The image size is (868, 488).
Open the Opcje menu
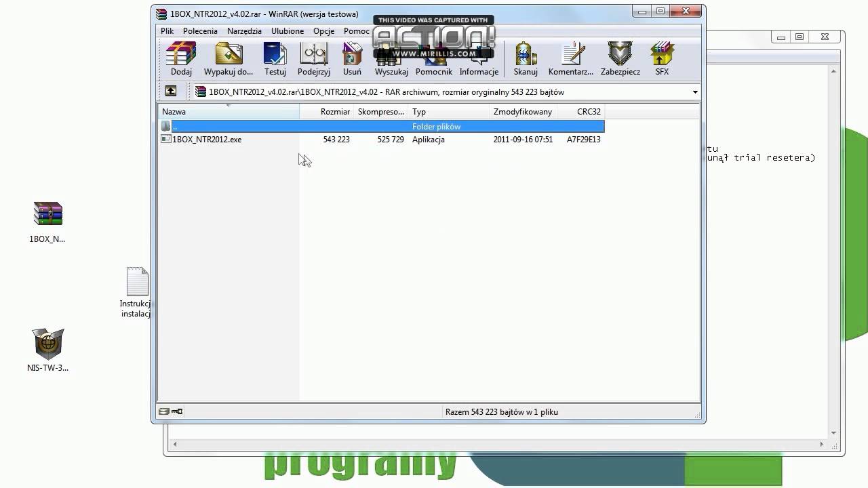click(323, 31)
